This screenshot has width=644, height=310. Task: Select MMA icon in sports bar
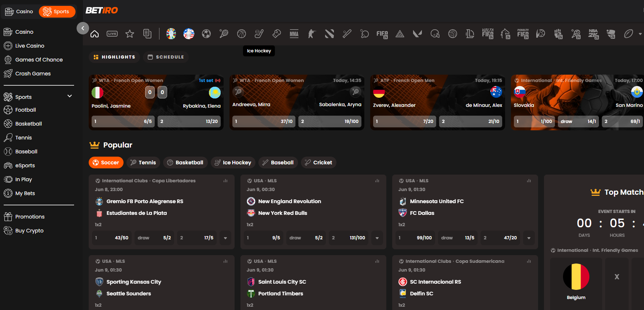294,34
